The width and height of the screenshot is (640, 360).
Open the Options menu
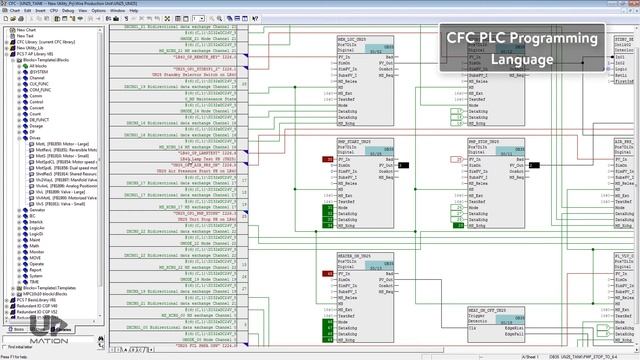(98, 11)
